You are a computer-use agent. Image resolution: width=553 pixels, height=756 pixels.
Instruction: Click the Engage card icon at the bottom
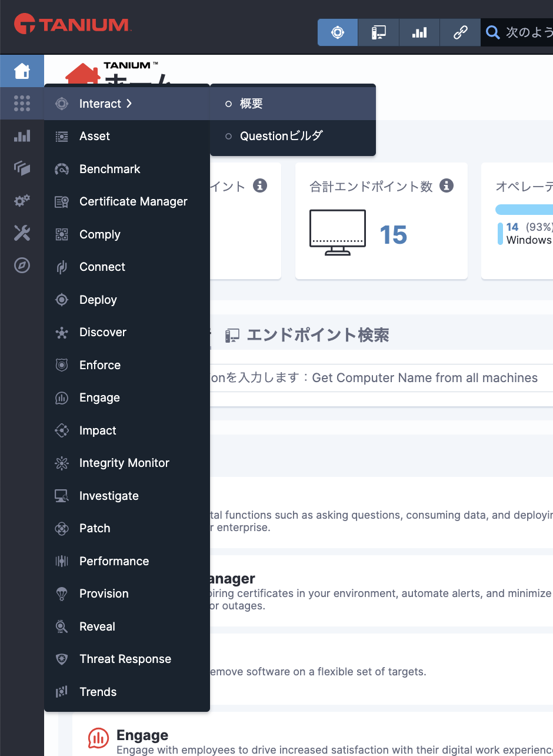tap(98, 738)
